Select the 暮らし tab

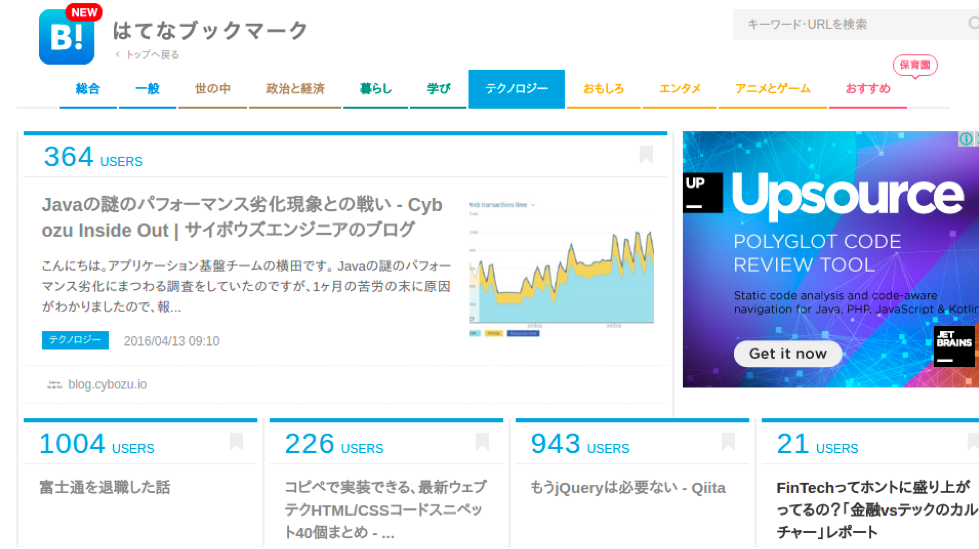click(x=376, y=89)
